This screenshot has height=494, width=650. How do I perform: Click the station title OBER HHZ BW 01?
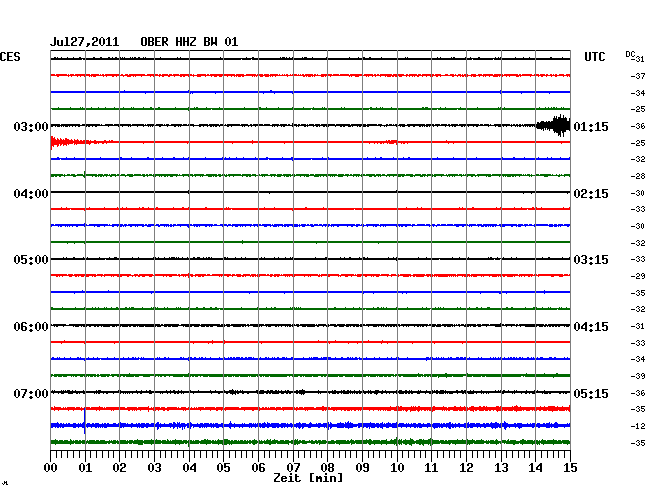point(189,42)
